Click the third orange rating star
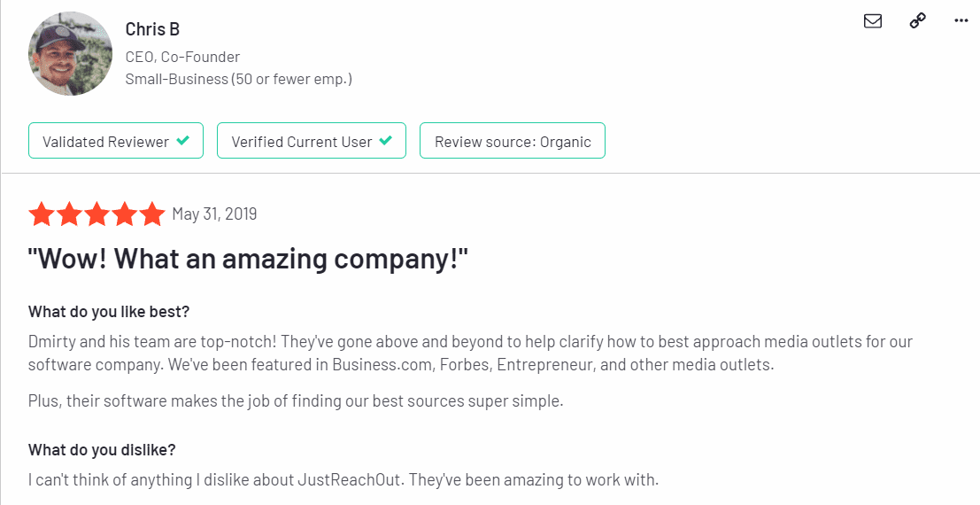The height and width of the screenshot is (505, 980). (x=96, y=214)
